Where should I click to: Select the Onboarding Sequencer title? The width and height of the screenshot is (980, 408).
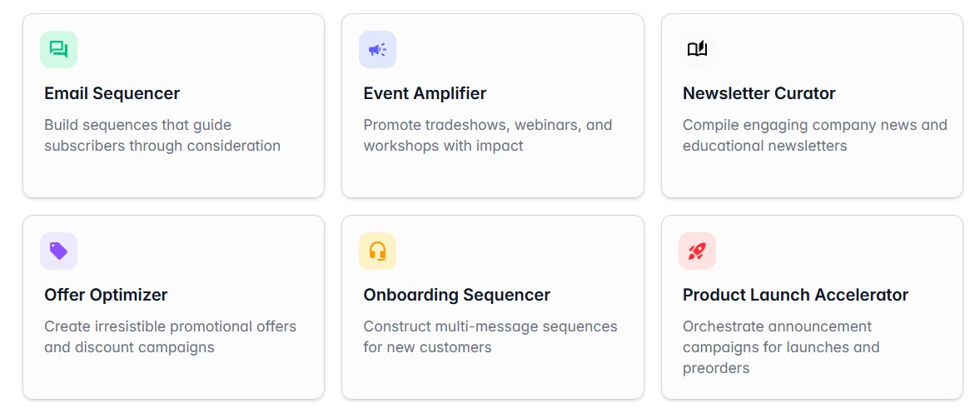pyautogui.click(x=456, y=295)
